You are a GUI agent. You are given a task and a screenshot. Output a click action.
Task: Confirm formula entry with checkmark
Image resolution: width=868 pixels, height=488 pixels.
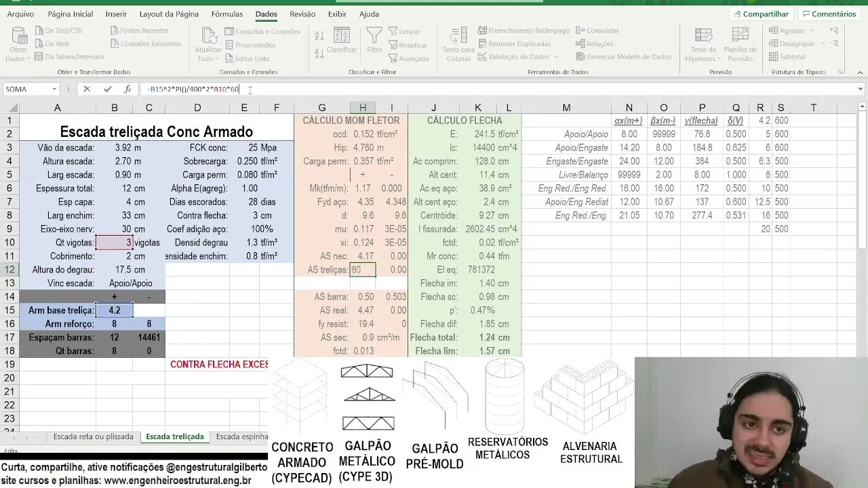[x=107, y=89]
